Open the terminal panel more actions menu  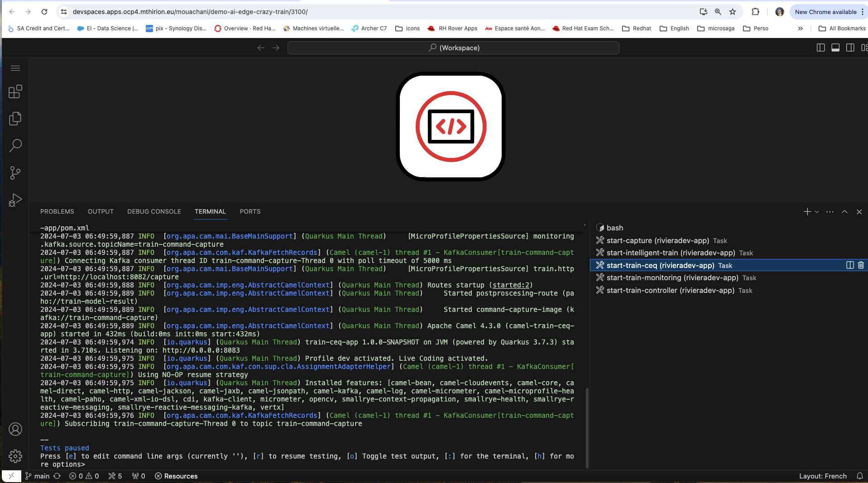[830, 212]
